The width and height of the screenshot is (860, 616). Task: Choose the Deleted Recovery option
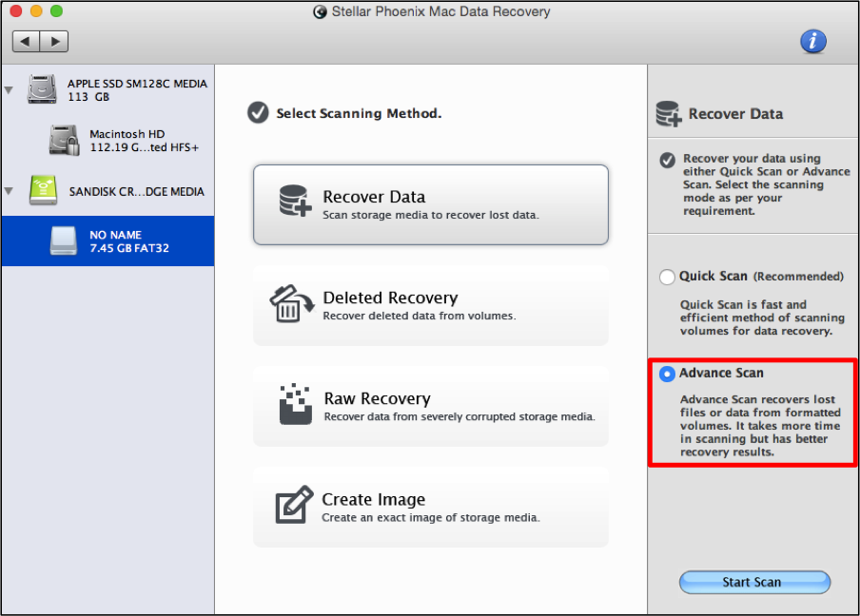point(431,305)
